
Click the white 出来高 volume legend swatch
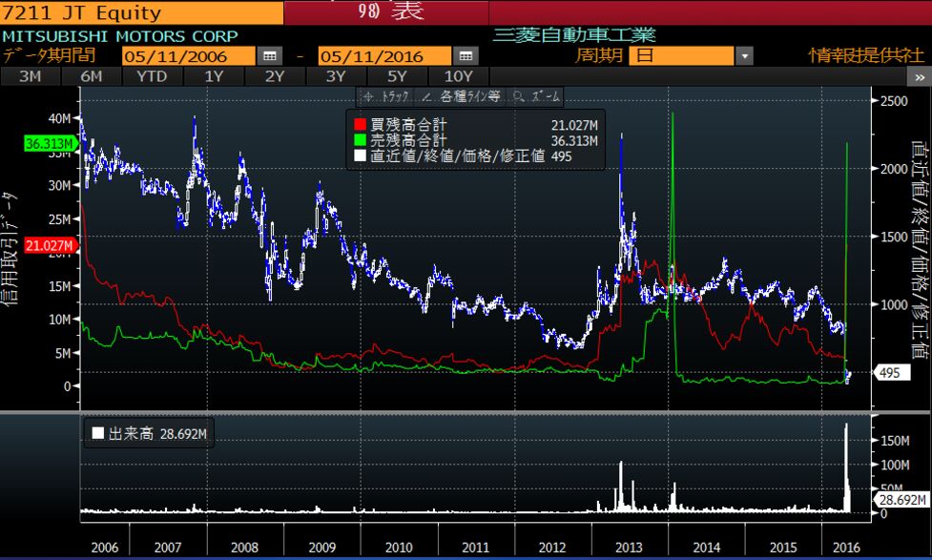(x=98, y=433)
